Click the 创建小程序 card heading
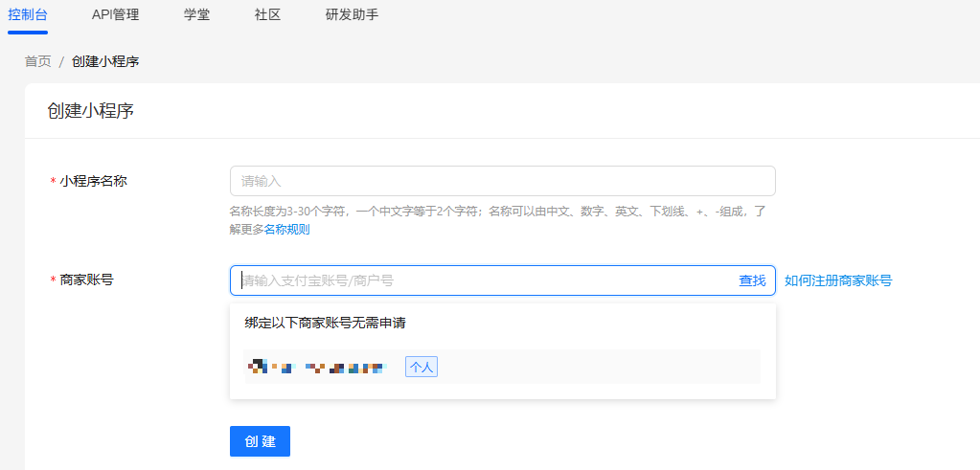Image resolution: width=980 pixels, height=470 pixels. pos(91,111)
